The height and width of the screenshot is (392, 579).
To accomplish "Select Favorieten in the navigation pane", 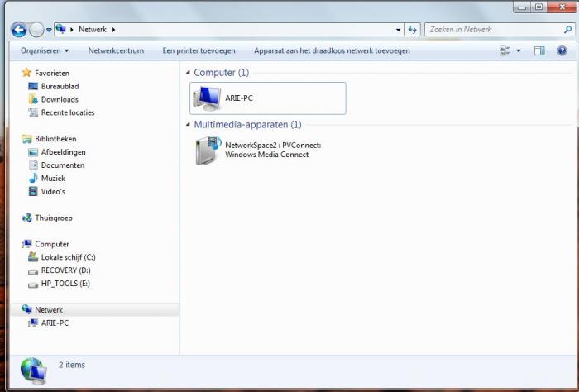I will point(52,73).
